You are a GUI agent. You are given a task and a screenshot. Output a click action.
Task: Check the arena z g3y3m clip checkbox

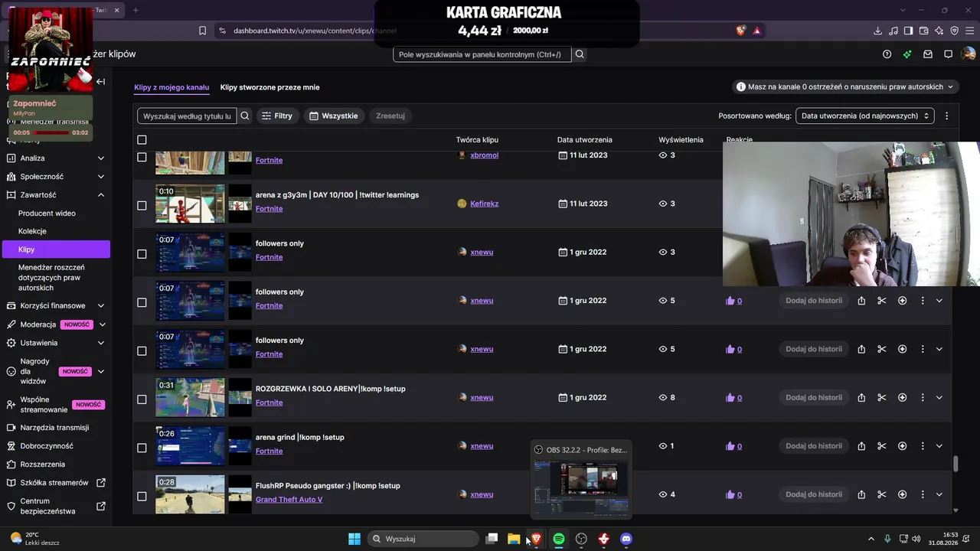click(x=142, y=205)
